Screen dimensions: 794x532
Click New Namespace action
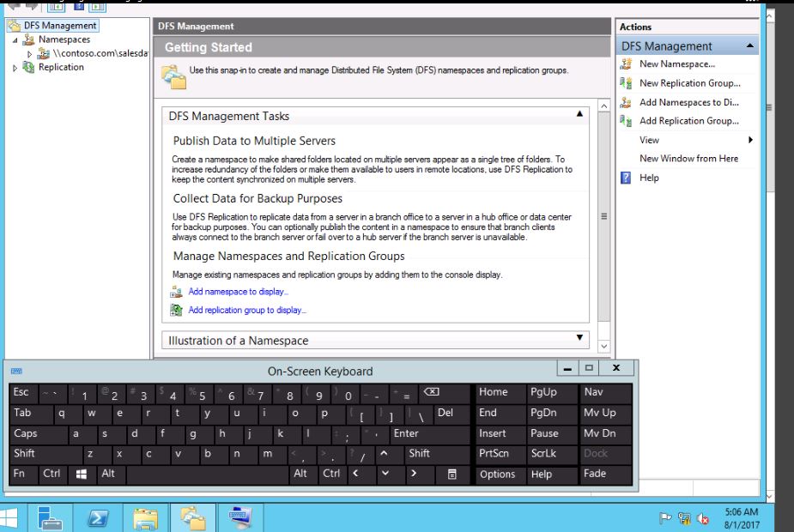(x=677, y=63)
